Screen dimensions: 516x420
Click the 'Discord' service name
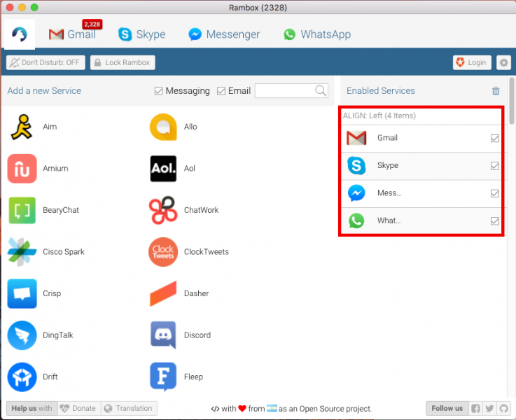(197, 335)
